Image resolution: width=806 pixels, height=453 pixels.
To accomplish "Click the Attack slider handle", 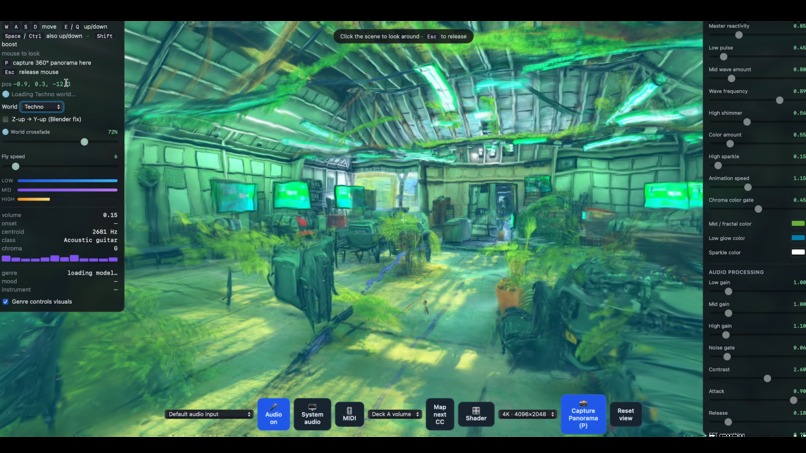I will pyautogui.click(x=793, y=400).
